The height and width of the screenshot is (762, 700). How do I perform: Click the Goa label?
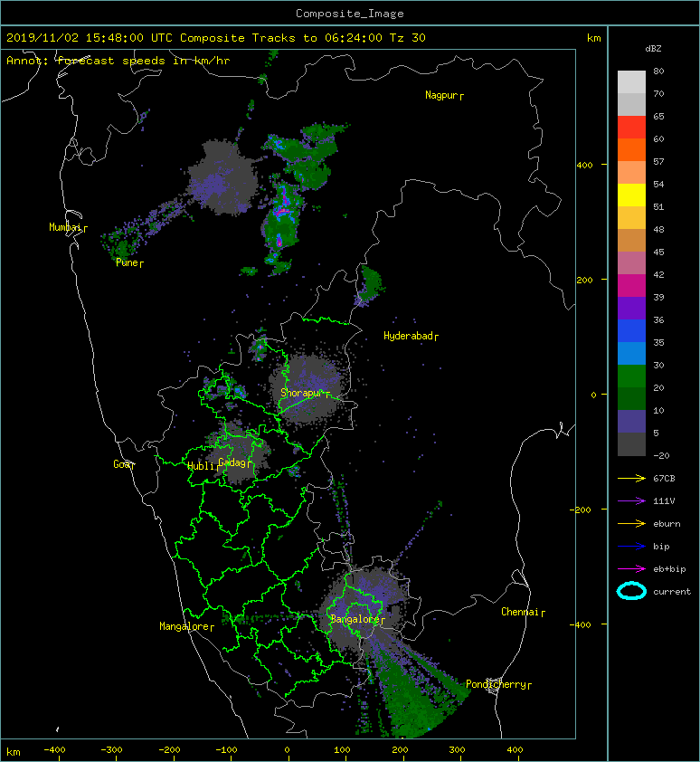pyautogui.click(x=121, y=464)
